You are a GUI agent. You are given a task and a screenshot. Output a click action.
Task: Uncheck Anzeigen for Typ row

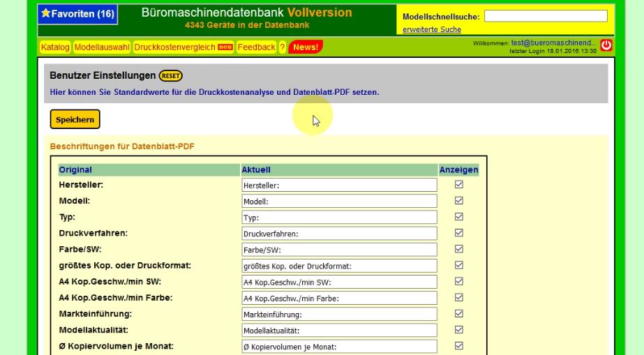459,217
